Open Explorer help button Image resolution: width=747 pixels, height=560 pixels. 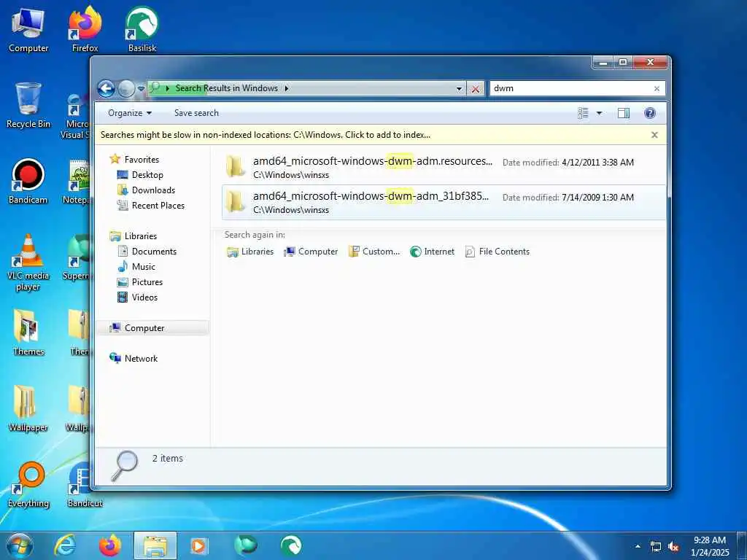pyautogui.click(x=649, y=113)
